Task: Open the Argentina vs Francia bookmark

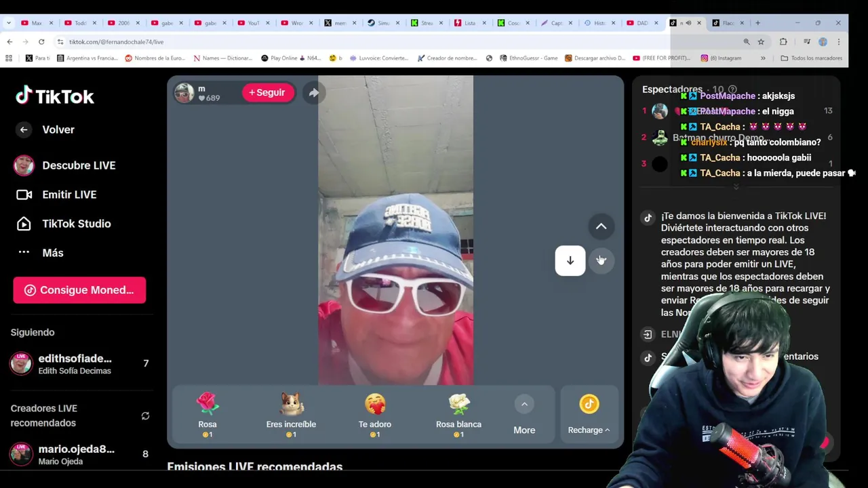Action: pyautogui.click(x=87, y=58)
